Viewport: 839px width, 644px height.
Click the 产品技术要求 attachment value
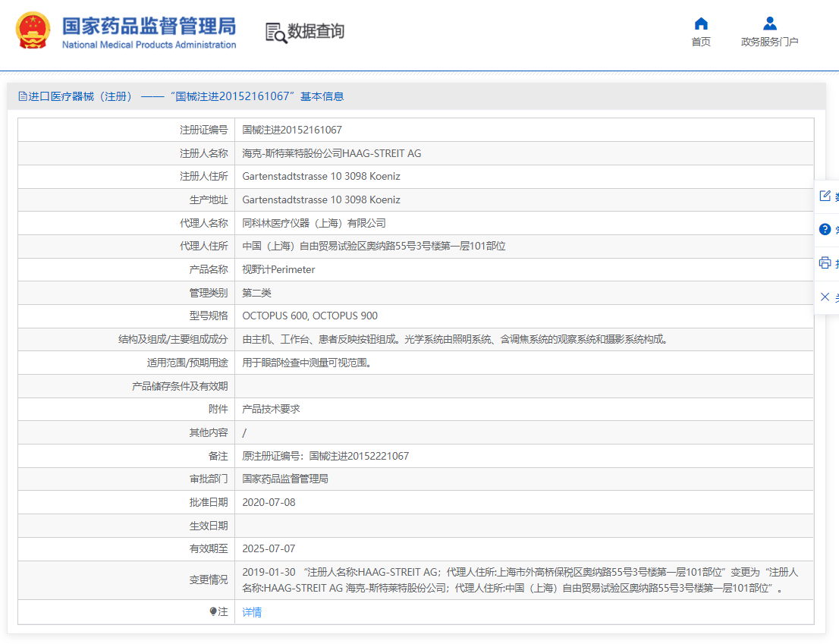272,409
